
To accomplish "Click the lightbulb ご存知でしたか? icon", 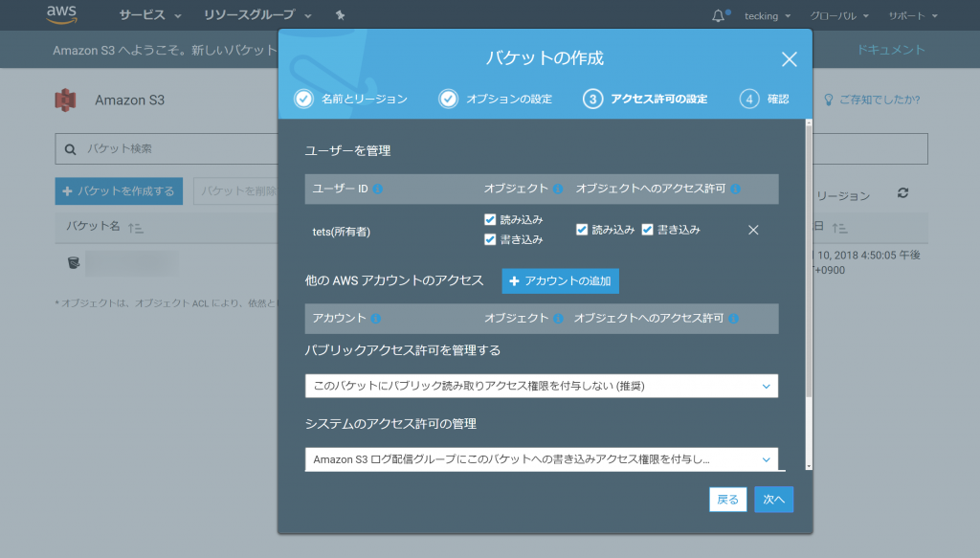I will coord(828,100).
